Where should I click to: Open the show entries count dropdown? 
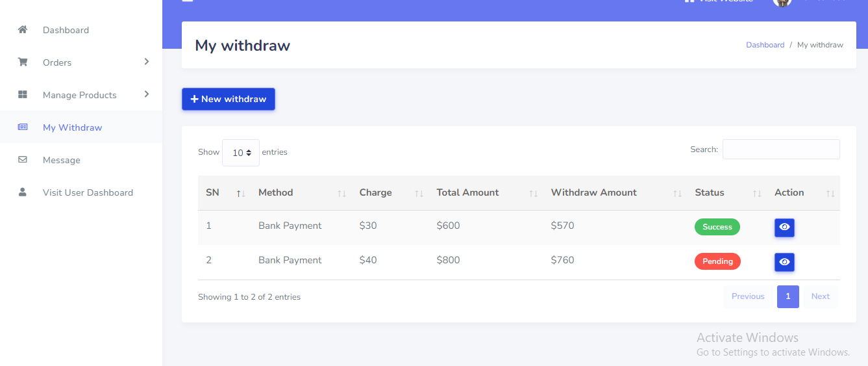(x=241, y=153)
